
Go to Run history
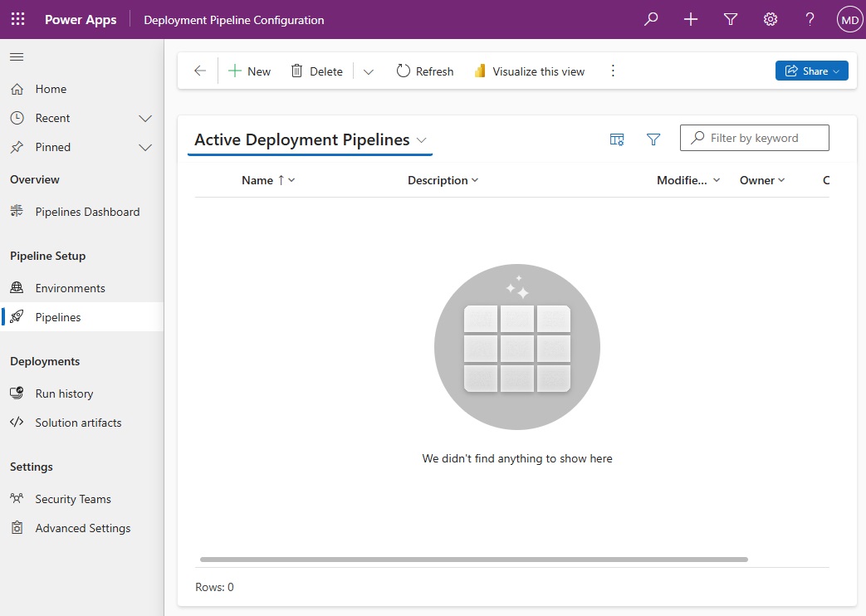coord(64,394)
